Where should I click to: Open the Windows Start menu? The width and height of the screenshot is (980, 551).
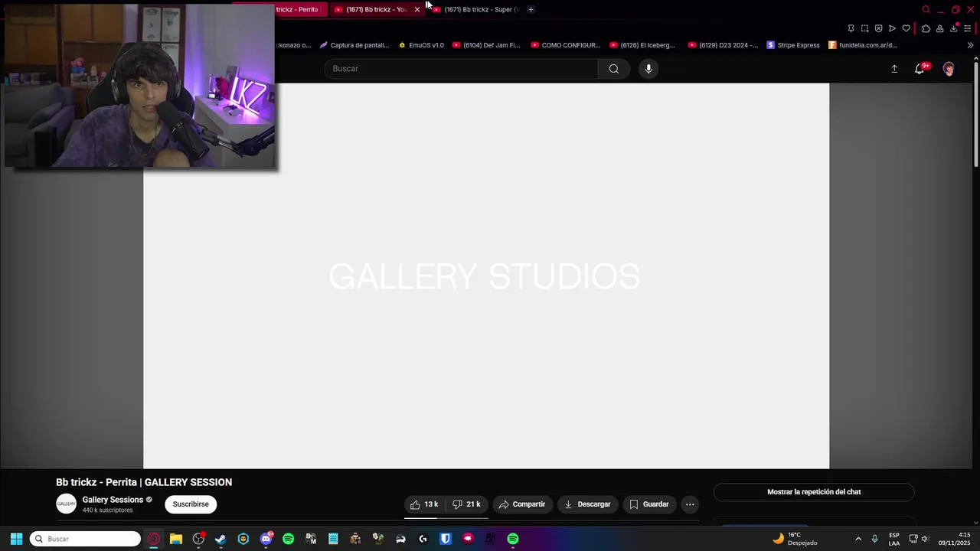tap(16, 539)
